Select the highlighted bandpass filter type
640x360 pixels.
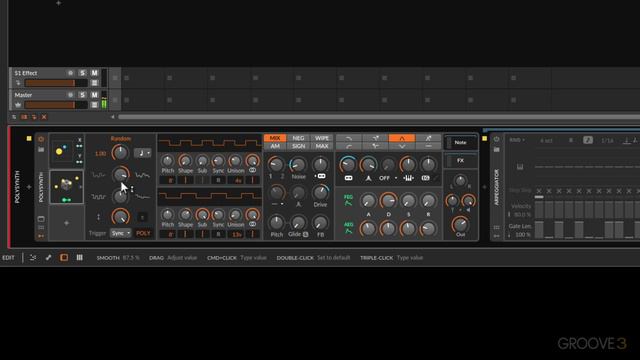click(402, 138)
